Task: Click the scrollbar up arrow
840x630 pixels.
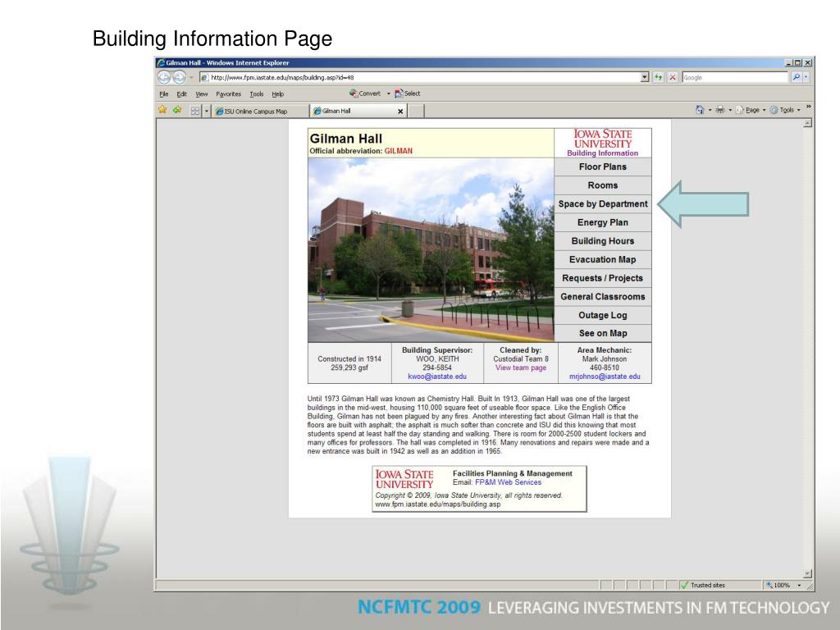Action: coord(808,123)
